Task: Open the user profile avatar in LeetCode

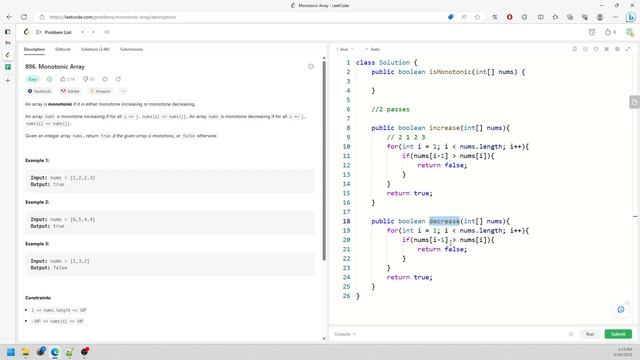Action: (629, 32)
